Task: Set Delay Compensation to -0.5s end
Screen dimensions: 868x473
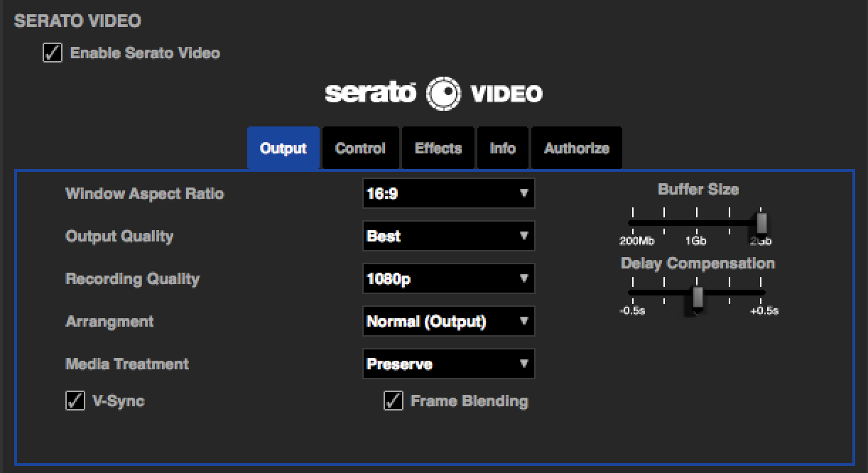Action: click(631, 293)
